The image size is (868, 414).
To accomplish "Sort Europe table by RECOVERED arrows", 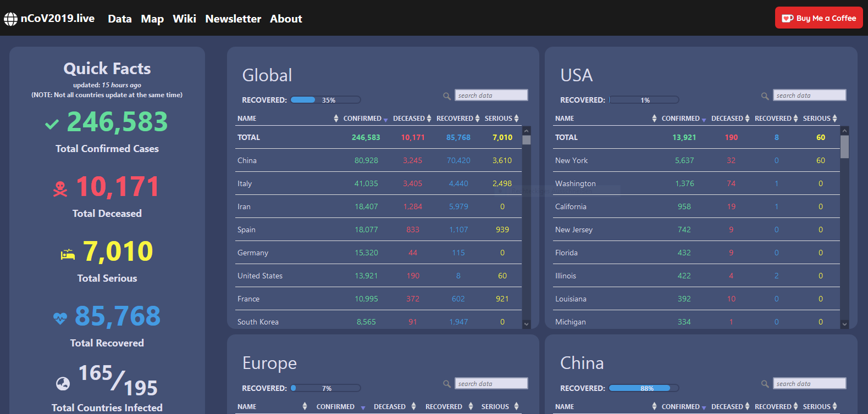I will [471, 406].
